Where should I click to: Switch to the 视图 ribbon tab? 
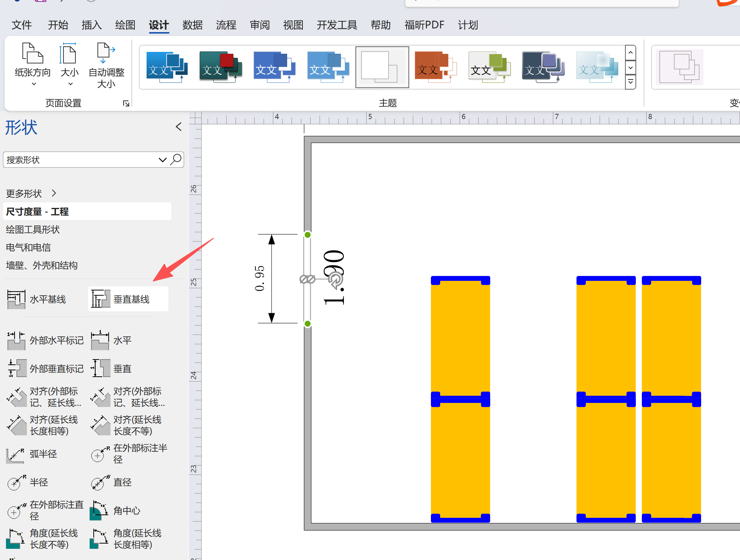(293, 25)
